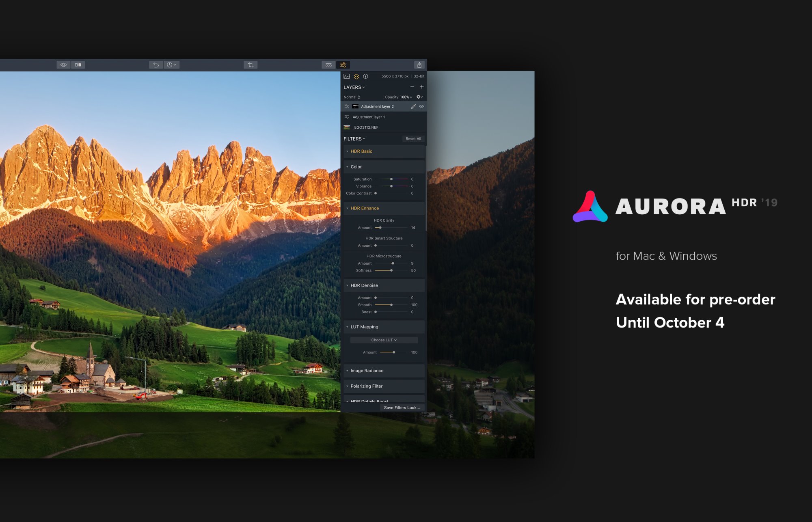The image size is (812, 522).
Task: Click the 32-bit depth label
Action: pyautogui.click(x=419, y=76)
